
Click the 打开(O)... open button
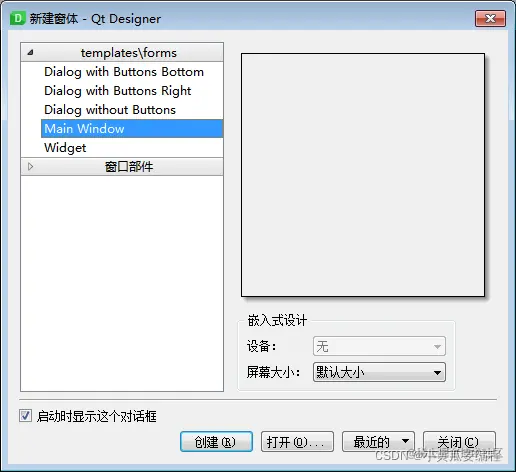297,442
